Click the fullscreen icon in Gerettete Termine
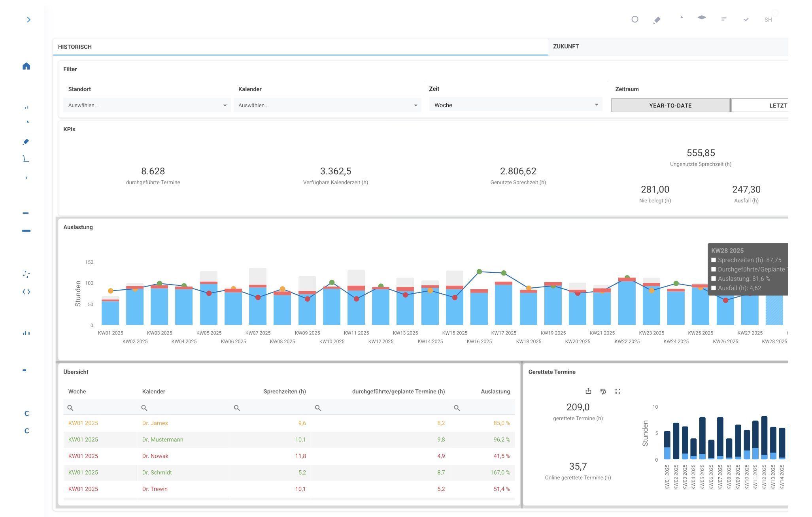The height and width of the screenshot is (517, 812). click(618, 391)
